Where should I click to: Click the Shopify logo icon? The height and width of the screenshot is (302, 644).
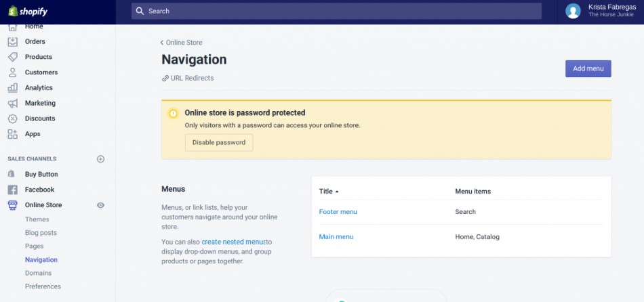point(12,11)
